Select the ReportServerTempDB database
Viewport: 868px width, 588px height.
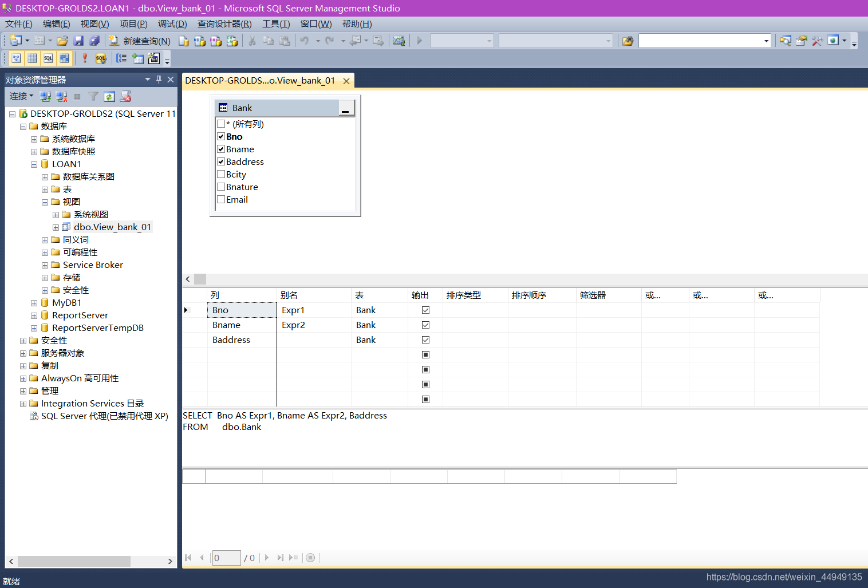(98, 328)
